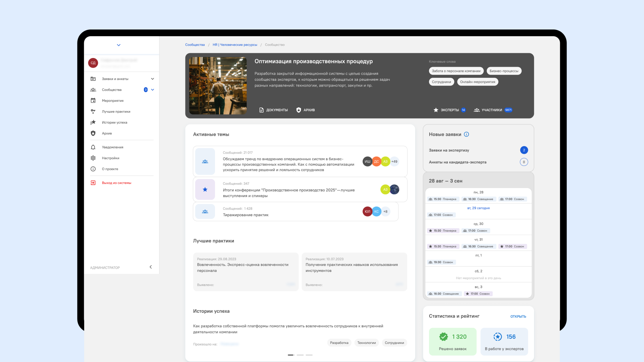Click the Сообщества breadcrumb link
This screenshot has height=362, width=644.
195,45
